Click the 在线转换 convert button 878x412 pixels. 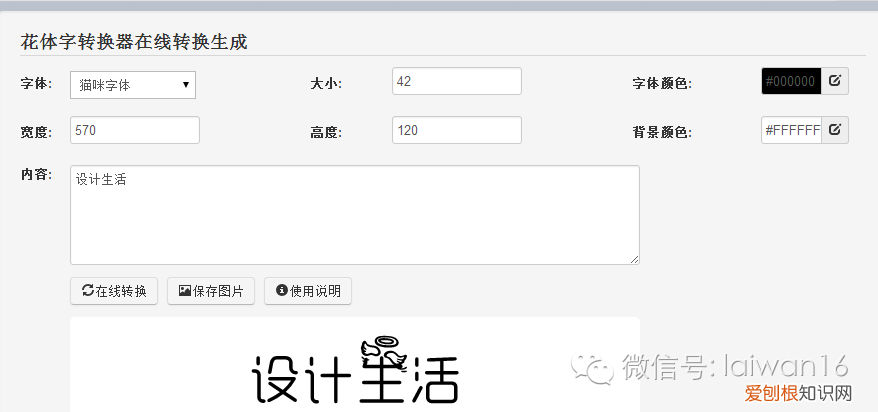coord(114,291)
